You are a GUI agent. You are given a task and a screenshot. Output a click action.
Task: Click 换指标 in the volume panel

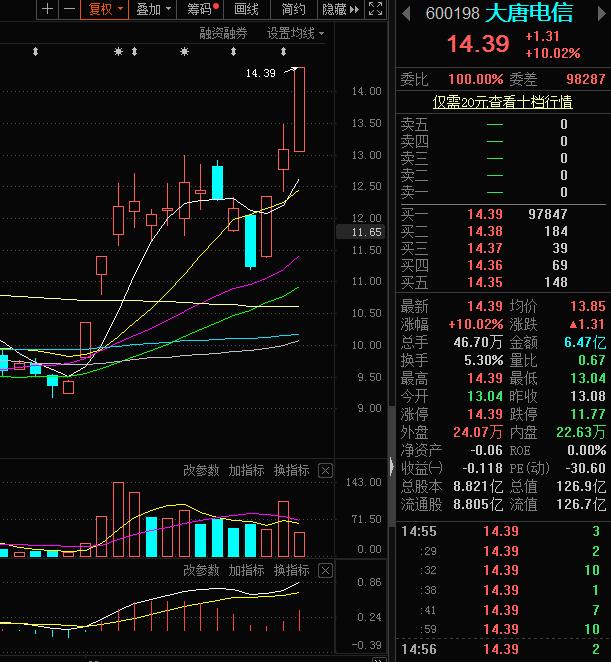click(291, 470)
